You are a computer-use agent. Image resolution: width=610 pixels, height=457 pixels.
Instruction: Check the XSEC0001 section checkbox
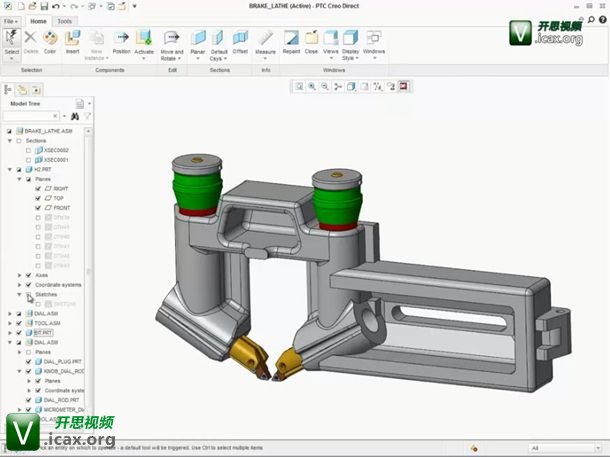(28, 160)
